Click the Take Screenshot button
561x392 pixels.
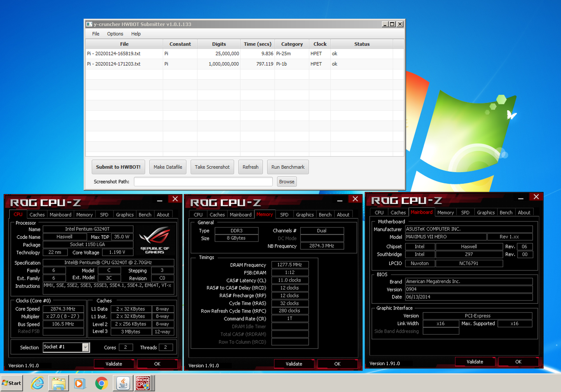click(212, 167)
